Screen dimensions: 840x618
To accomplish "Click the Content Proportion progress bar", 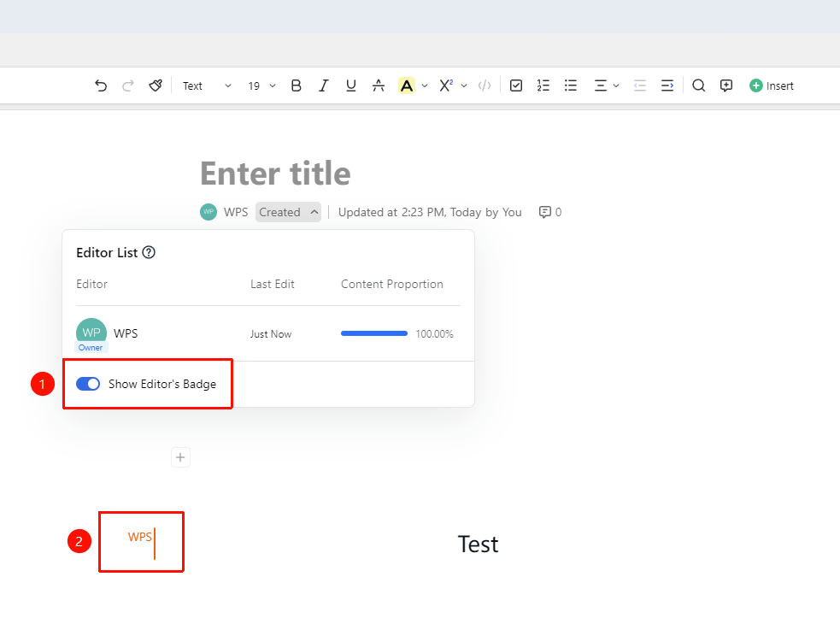I will [x=374, y=333].
